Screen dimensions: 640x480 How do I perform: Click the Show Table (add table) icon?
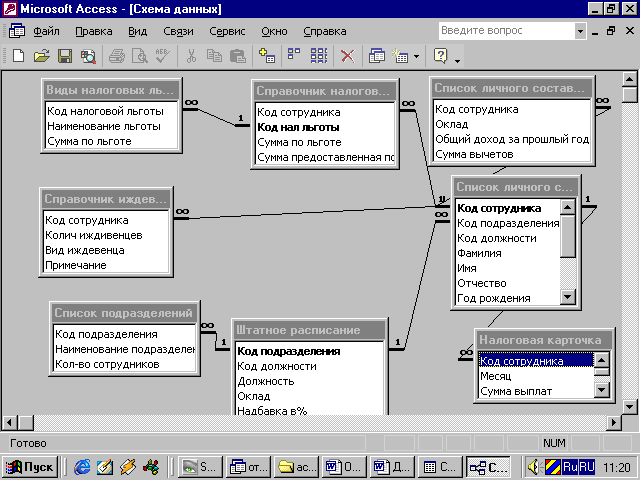click(x=266, y=56)
